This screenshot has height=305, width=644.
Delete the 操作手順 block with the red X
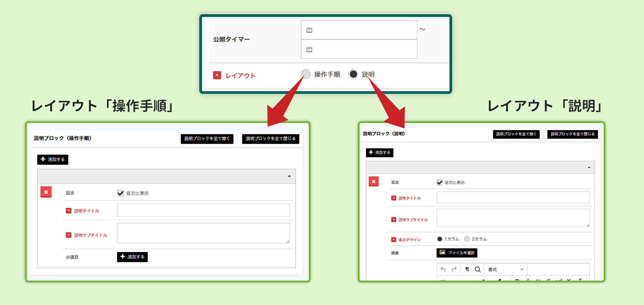pyautogui.click(x=46, y=192)
